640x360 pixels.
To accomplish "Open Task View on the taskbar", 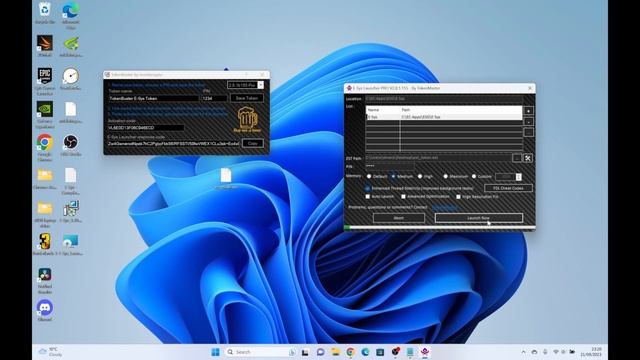I will click(x=305, y=352).
